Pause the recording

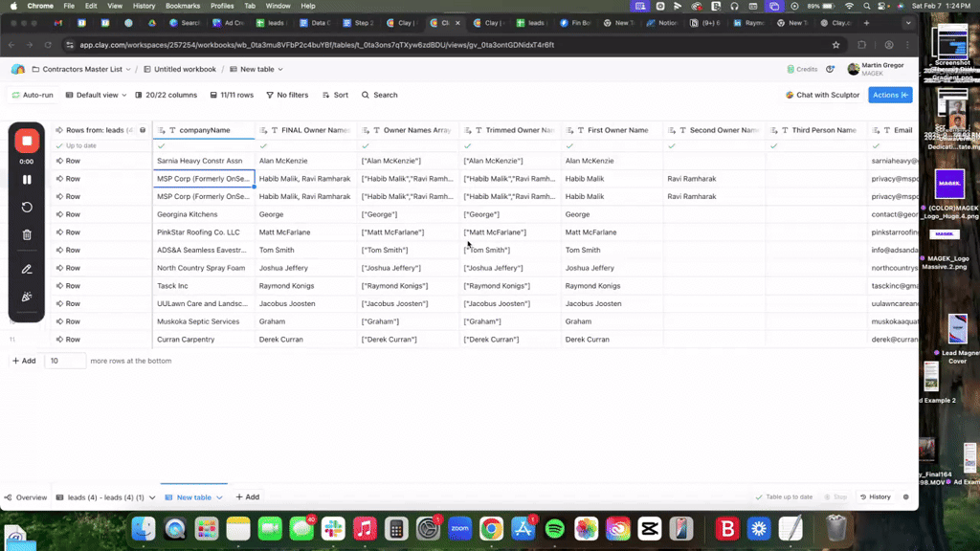(27, 179)
